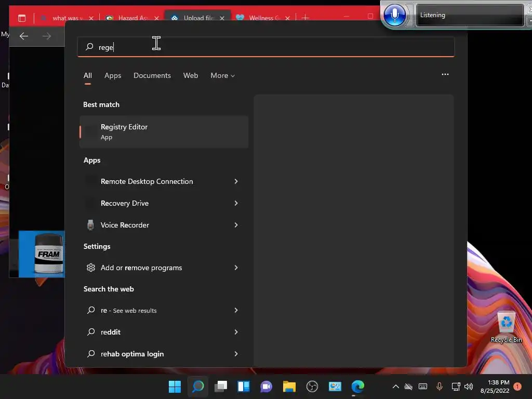532x399 pixels.
Task: Click the gear icon beside Add or remove programs
Action: pos(90,268)
